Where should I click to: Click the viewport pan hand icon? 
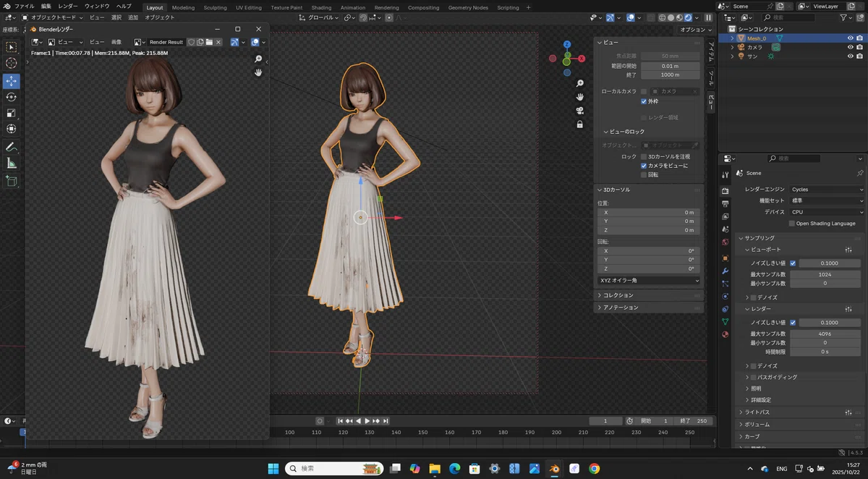[x=580, y=97]
